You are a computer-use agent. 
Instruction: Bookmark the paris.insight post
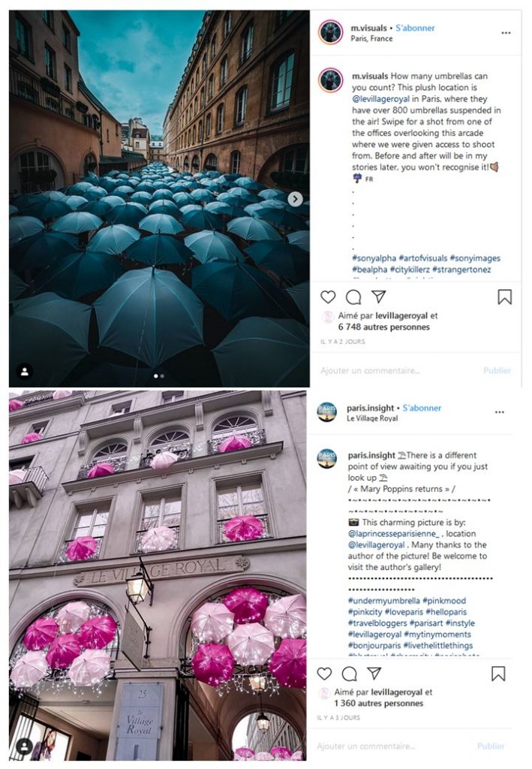(498, 674)
